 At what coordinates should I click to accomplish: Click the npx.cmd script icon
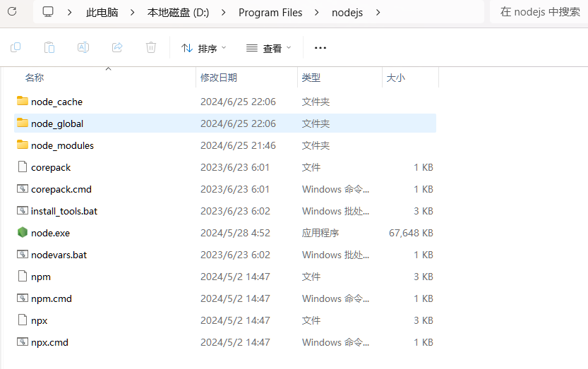(x=23, y=341)
